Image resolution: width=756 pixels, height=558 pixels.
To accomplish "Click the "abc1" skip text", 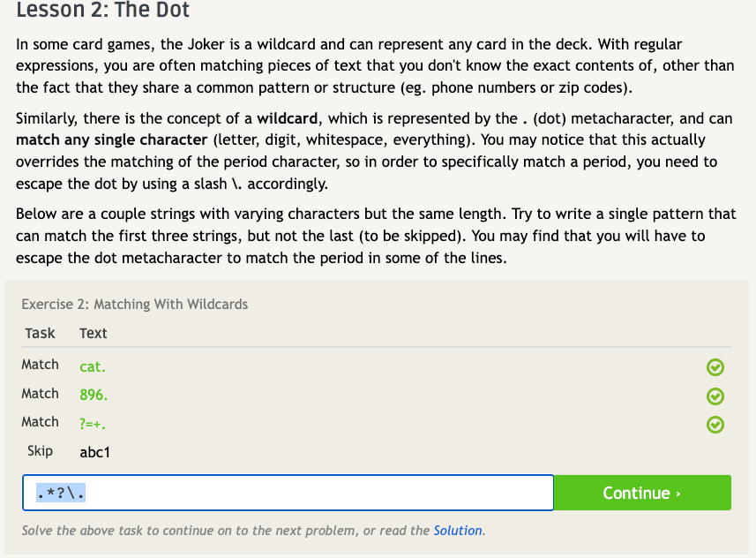I will tap(94, 452).
